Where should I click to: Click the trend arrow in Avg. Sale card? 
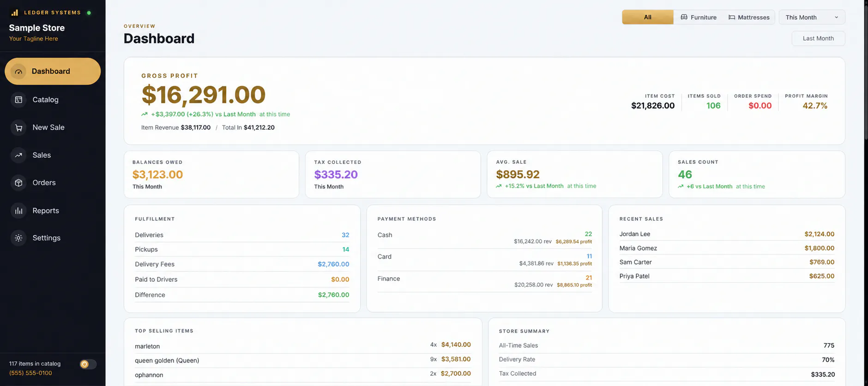pos(499,186)
